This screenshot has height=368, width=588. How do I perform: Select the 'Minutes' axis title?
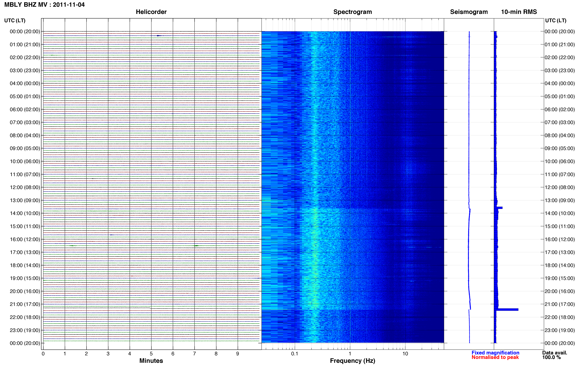(x=151, y=361)
